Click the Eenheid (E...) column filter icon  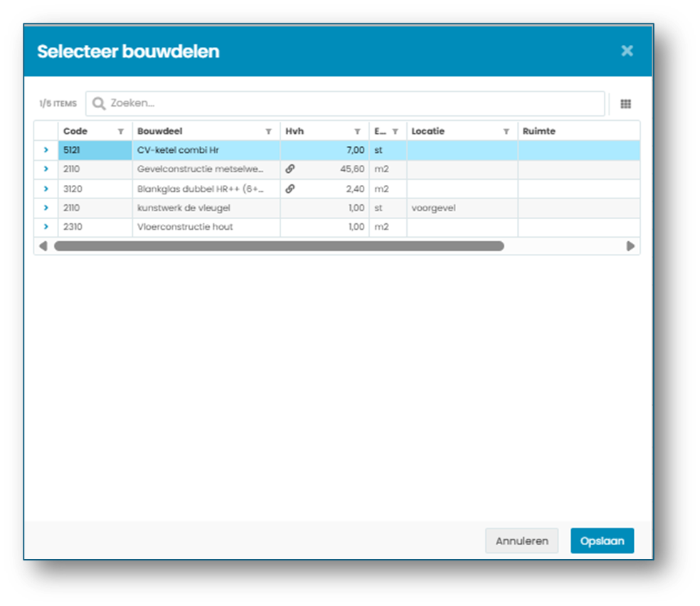pyautogui.click(x=395, y=132)
